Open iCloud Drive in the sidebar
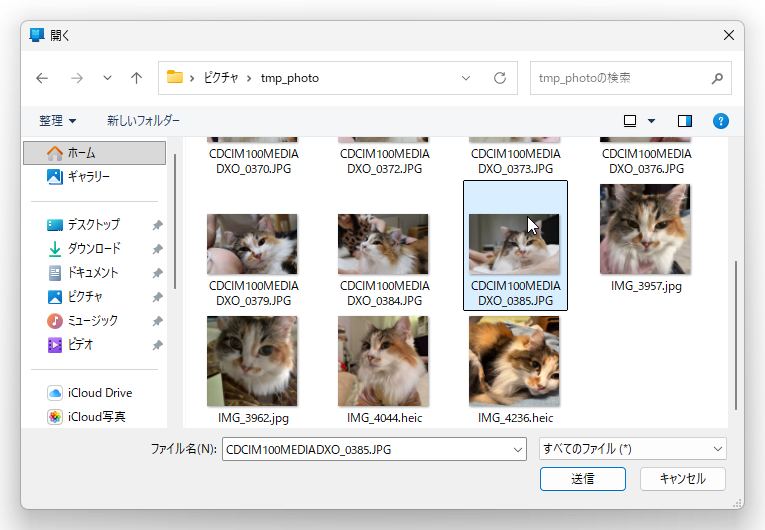Image resolution: width=765 pixels, height=530 pixels. [90, 393]
